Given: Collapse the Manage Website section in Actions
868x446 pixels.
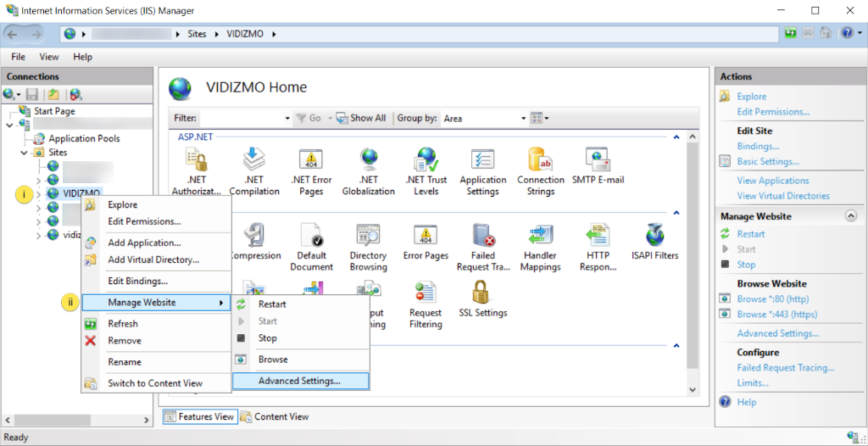Looking at the screenshot, I should coord(850,216).
